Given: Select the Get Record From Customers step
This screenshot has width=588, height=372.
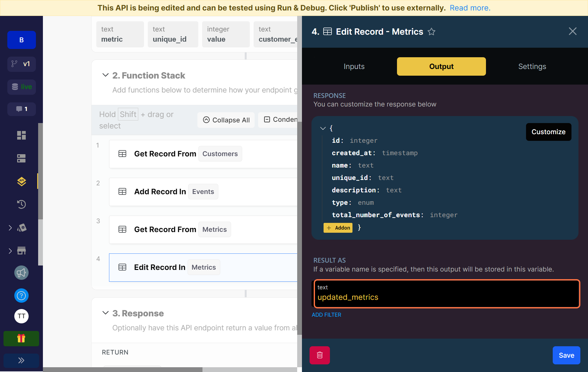Looking at the screenshot, I should pyautogui.click(x=203, y=154).
